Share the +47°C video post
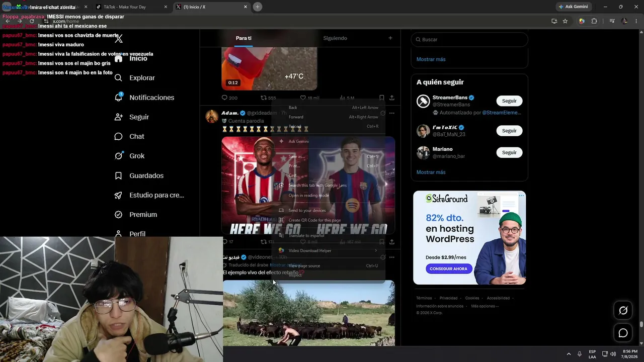Viewport: 644px width, 362px height. coord(391,98)
